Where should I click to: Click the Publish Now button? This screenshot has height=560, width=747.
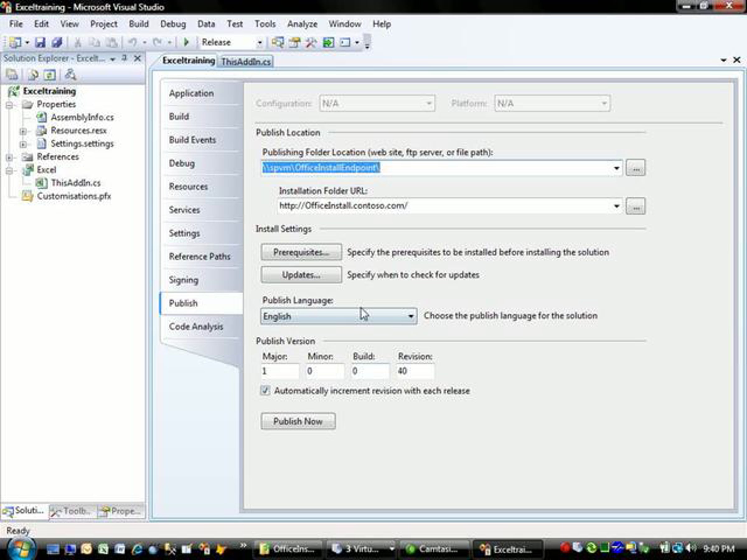point(298,421)
